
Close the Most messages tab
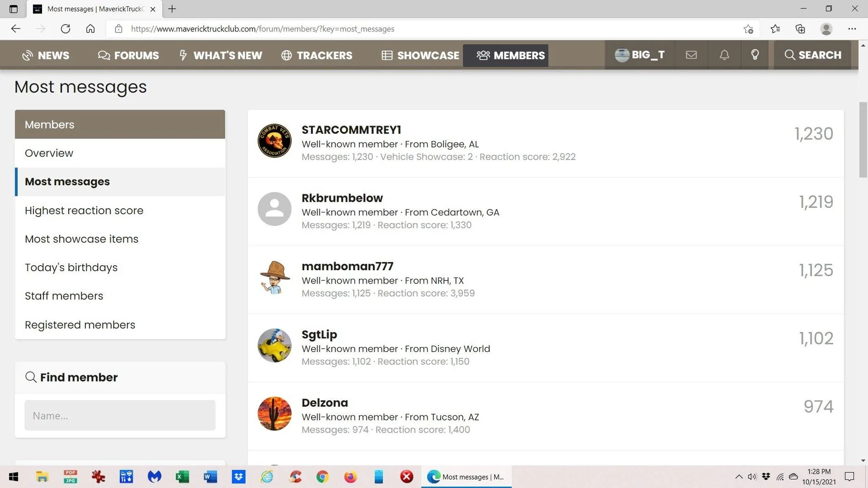coord(153,9)
